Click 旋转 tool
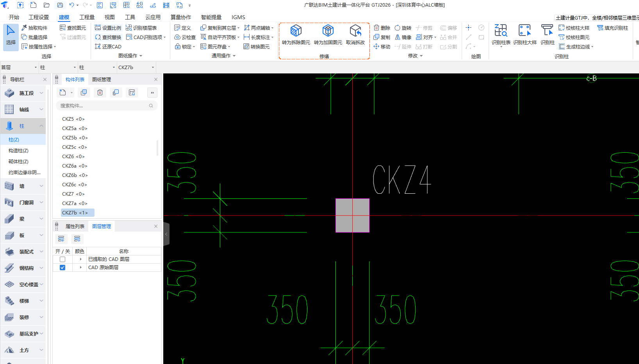The image size is (639, 364). pos(403,28)
